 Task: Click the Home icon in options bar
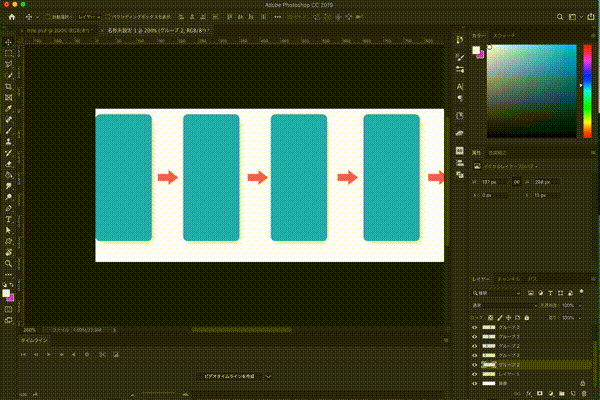pos(10,18)
